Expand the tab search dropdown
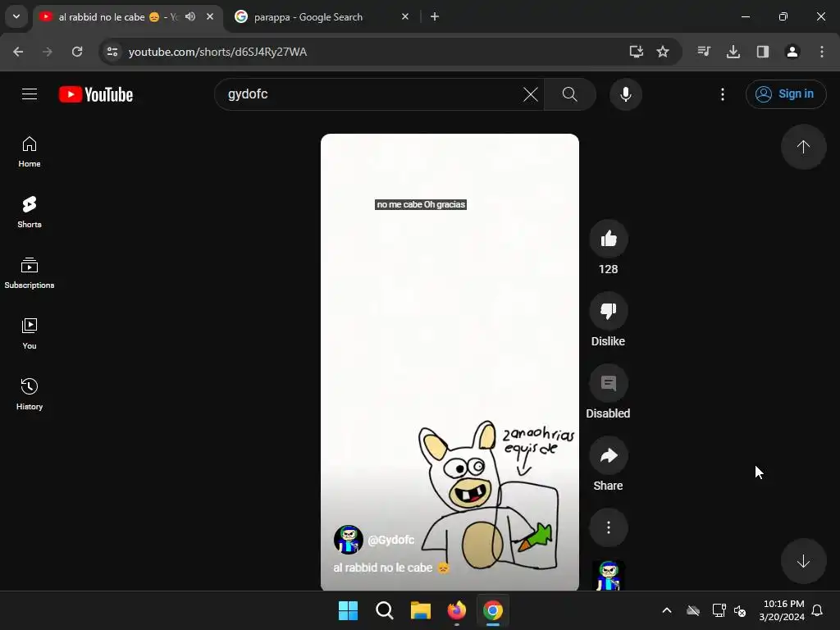The image size is (840, 630). click(x=16, y=16)
